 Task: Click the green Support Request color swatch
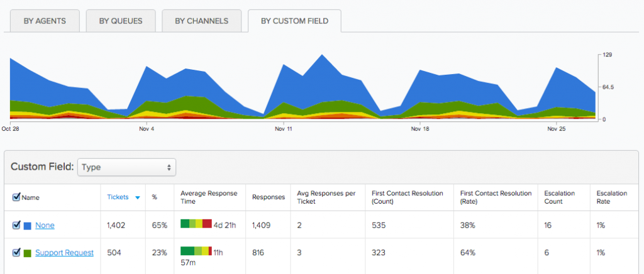pyautogui.click(x=28, y=253)
